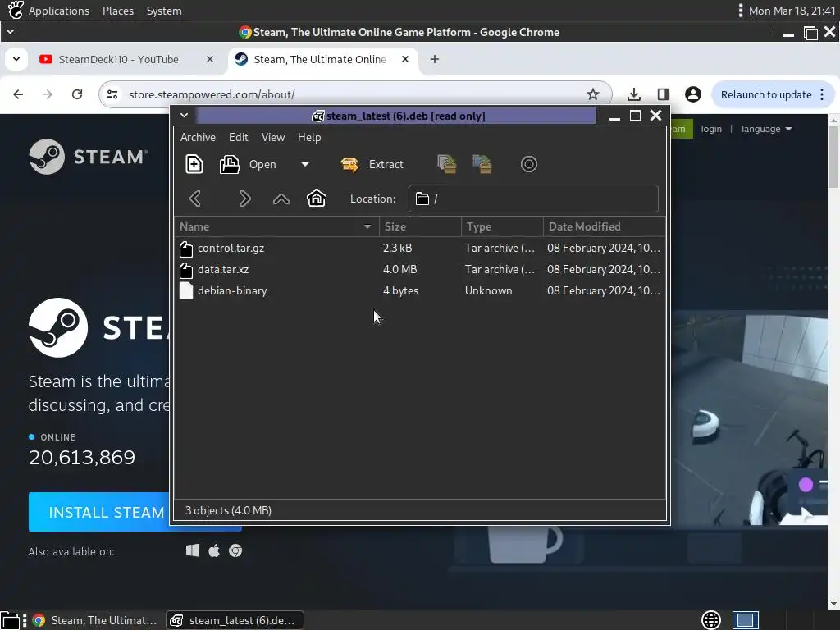840x630 pixels.
Task: Create a new archive with the toolbar icon
Action: [x=194, y=164]
